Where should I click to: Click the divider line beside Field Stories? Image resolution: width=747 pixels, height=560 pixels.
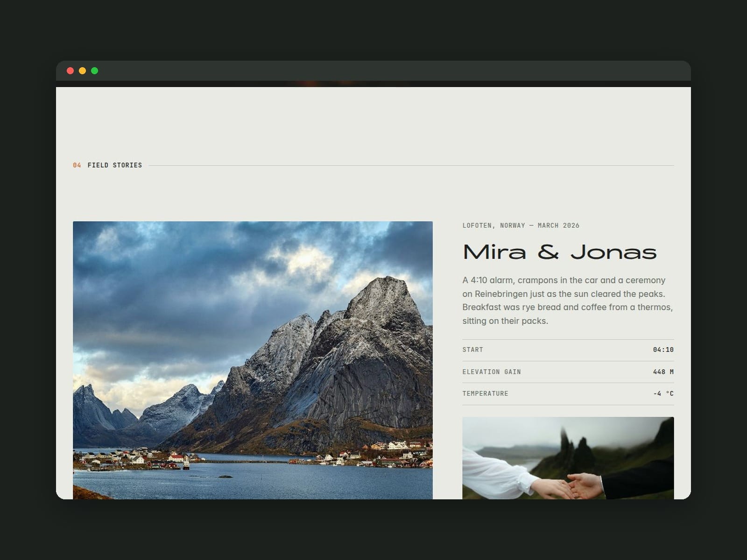[411, 165]
